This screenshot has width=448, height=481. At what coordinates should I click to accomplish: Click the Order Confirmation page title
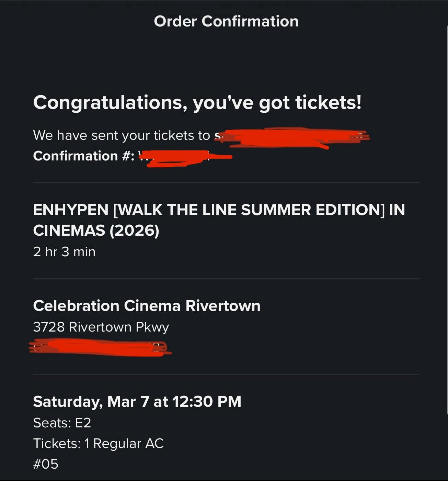point(226,21)
